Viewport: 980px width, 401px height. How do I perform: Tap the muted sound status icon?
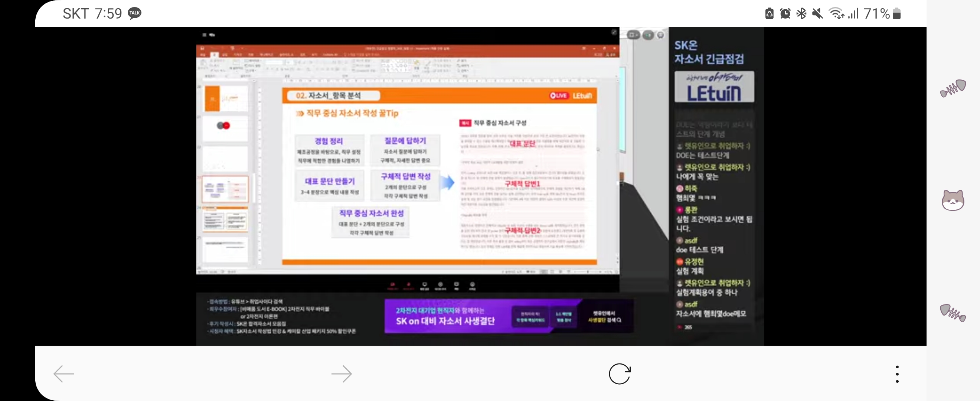pyautogui.click(x=817, y=13)
